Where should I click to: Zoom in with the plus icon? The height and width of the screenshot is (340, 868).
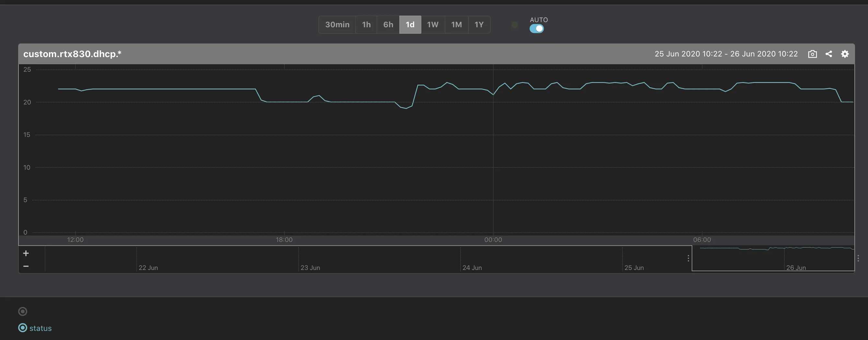26,253
